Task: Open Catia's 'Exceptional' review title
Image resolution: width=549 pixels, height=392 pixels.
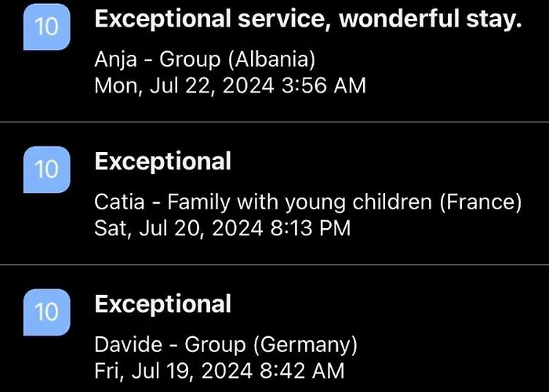Action: tap(163, 162)
